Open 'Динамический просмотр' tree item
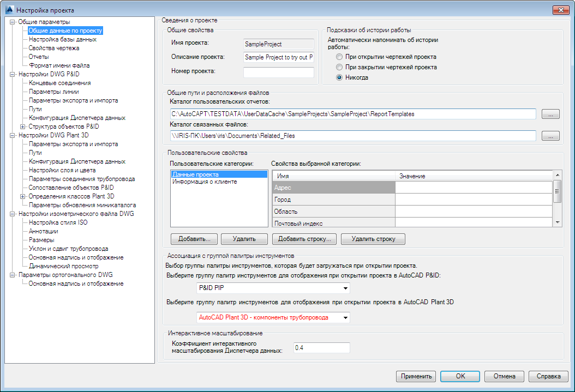This screenshot has height=392, width=575. coord(63,267)
